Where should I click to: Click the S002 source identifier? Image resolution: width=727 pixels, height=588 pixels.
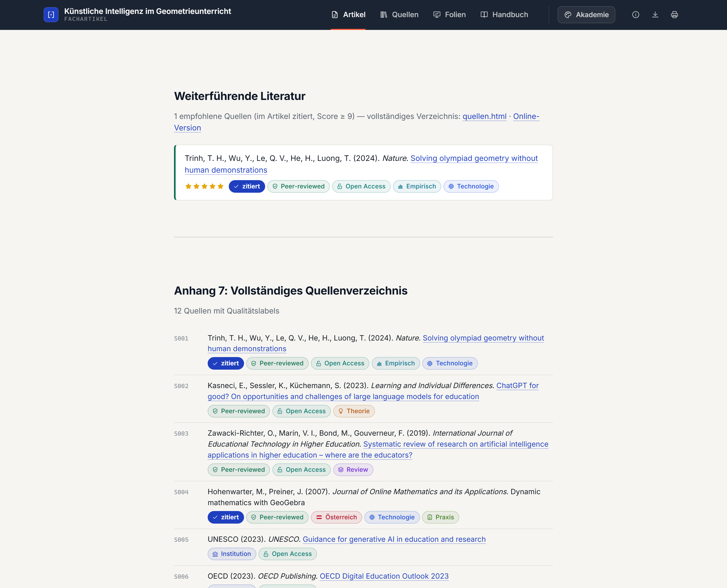coord(181,386)
